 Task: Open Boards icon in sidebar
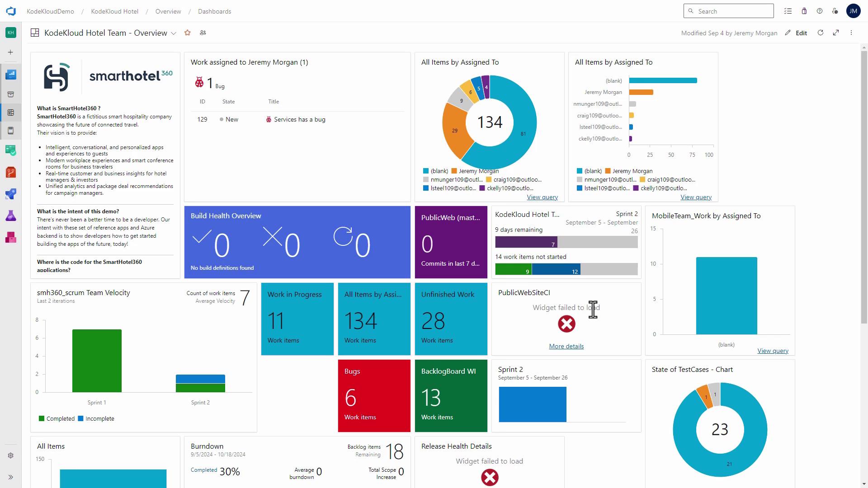pos(11,150)
